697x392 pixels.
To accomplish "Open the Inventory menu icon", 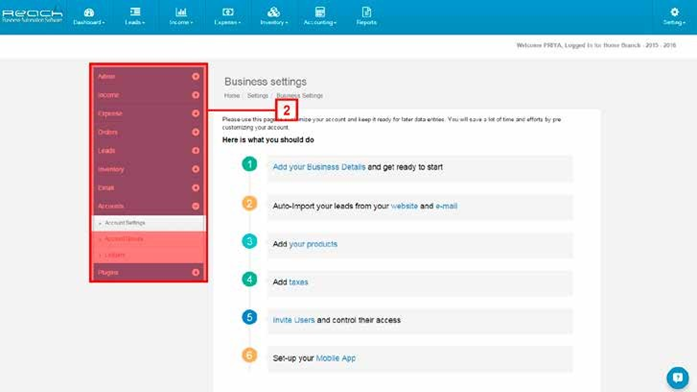I will pos(274,12).
